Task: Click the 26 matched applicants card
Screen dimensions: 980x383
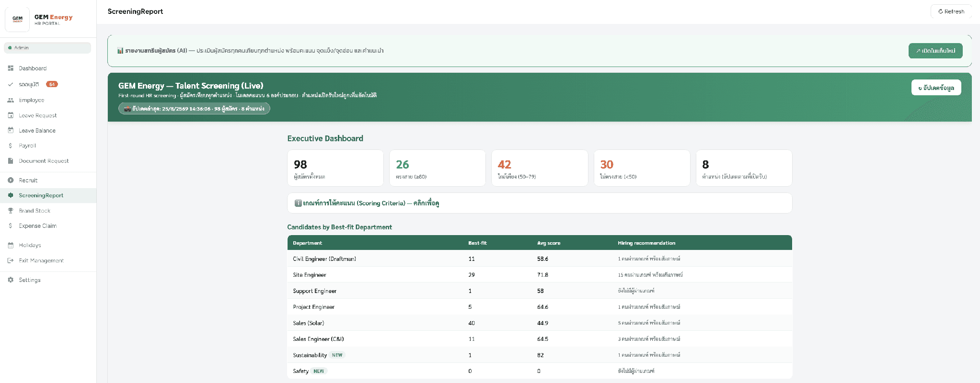Action: click(x=438, y=168)
